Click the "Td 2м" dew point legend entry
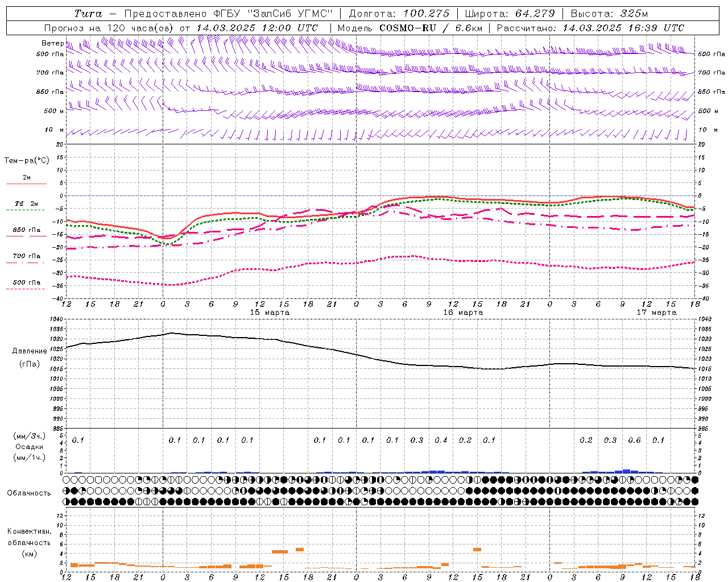Viewport: 728px width, 582px height. pyautogui.click(x=27, y=203)
